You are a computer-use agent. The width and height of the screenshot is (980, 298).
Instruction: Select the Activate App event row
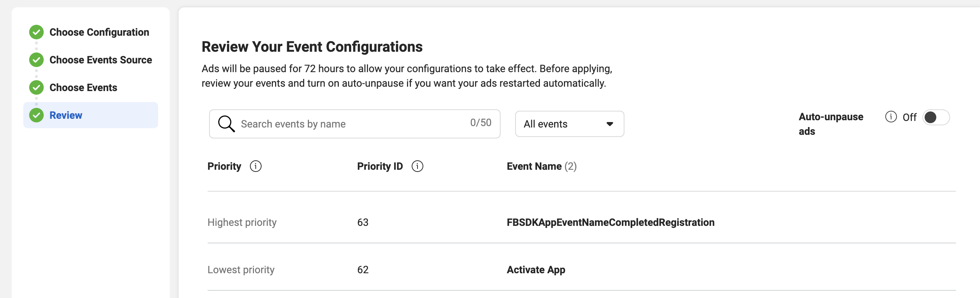point(536,270)
